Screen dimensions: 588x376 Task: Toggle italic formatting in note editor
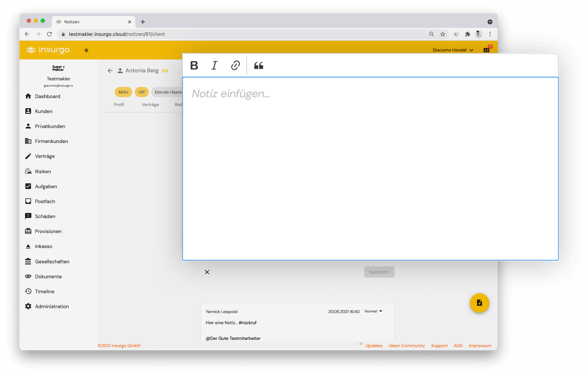point(214,65)
